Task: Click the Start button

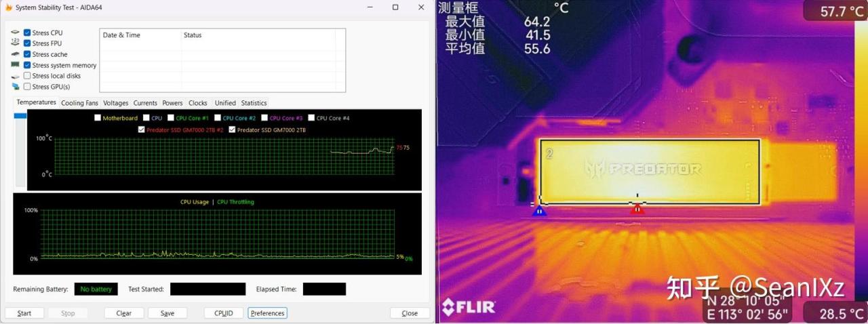Action: coord(24,313)
